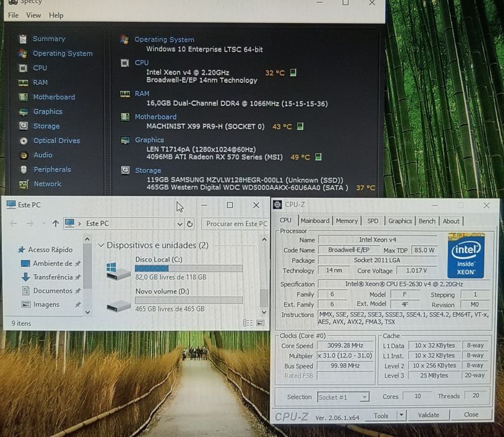Open the Tools dropdown arrow in CPU-Z
The height and width of the screenshot is (437, 504).
(x=402, y=415)
